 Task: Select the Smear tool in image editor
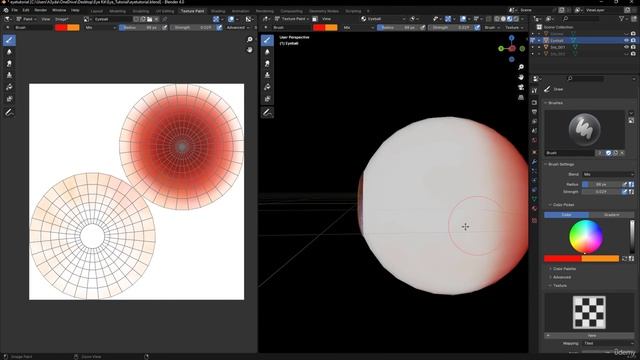[9, 64]
